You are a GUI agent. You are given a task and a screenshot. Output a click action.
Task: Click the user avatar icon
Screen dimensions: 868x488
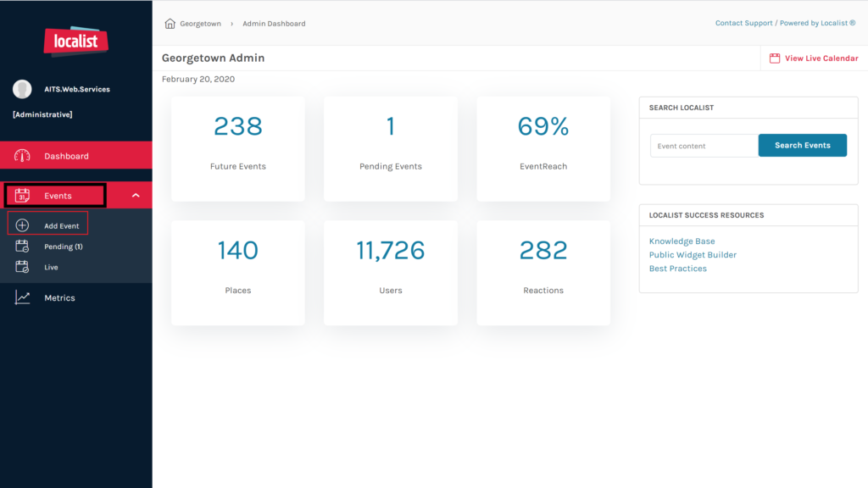click(22, 89)
